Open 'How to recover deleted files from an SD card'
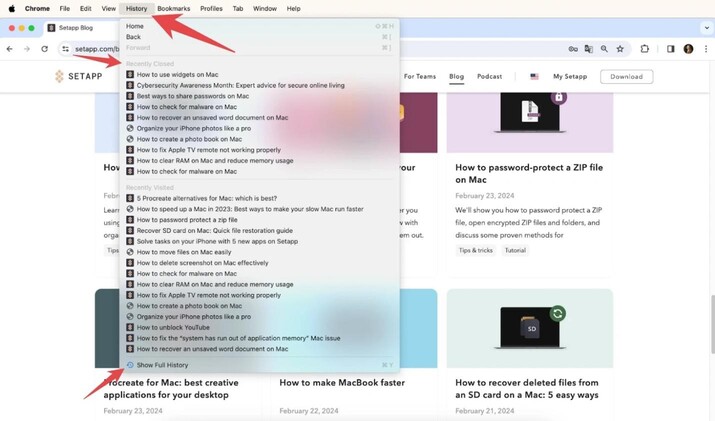Image resolution: width=715 pixels, height=421 pixels. (527, 389)
